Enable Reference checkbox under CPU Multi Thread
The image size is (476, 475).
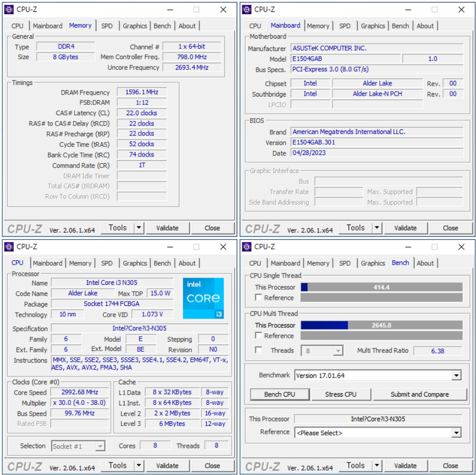coord(259,336)
